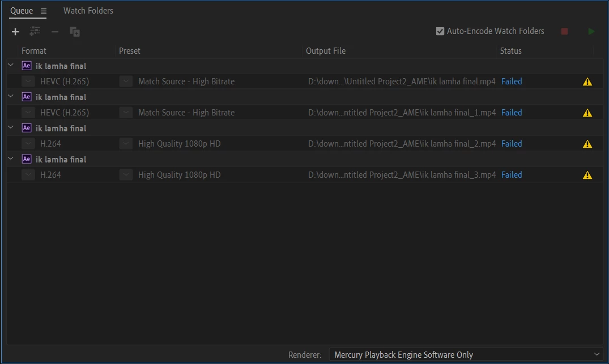
Task: Open format dropdown for ik lamha final_1.mp4
Action: tap(28, 113)
